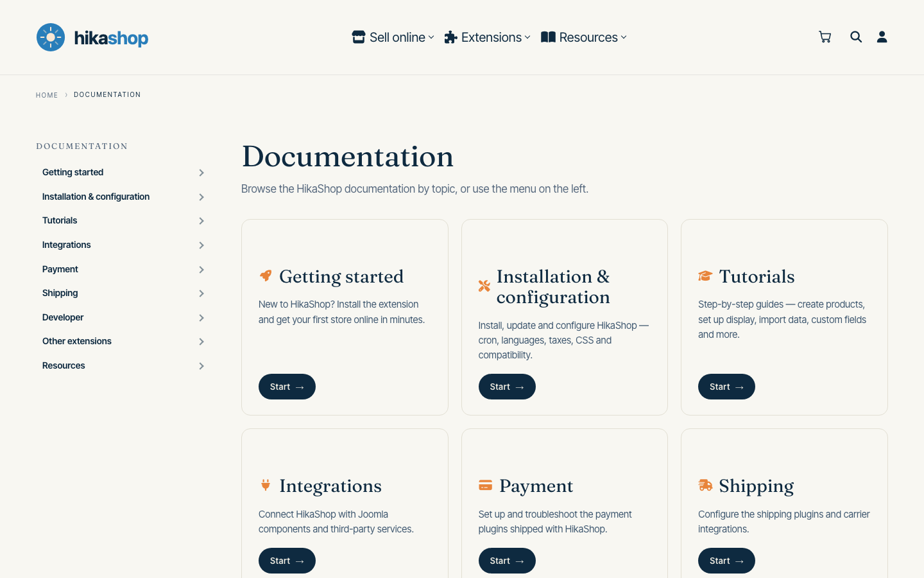
Task: Select Payment in the sidebar menu
Action: 60,269
